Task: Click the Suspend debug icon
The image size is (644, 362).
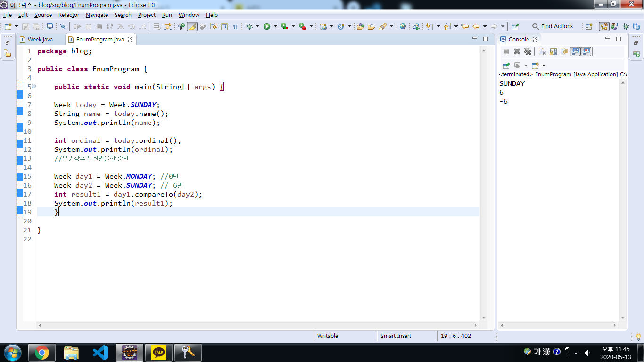Action: point(88,26)
